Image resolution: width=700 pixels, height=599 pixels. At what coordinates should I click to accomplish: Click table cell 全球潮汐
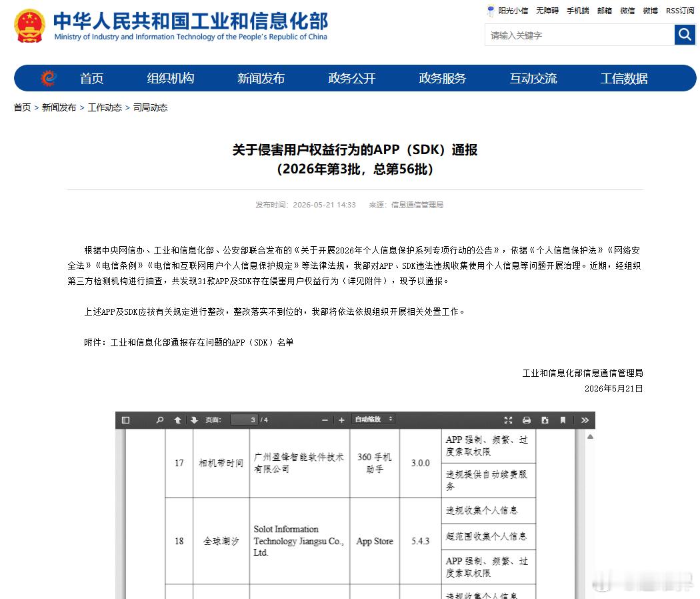[x=221, y=541]
